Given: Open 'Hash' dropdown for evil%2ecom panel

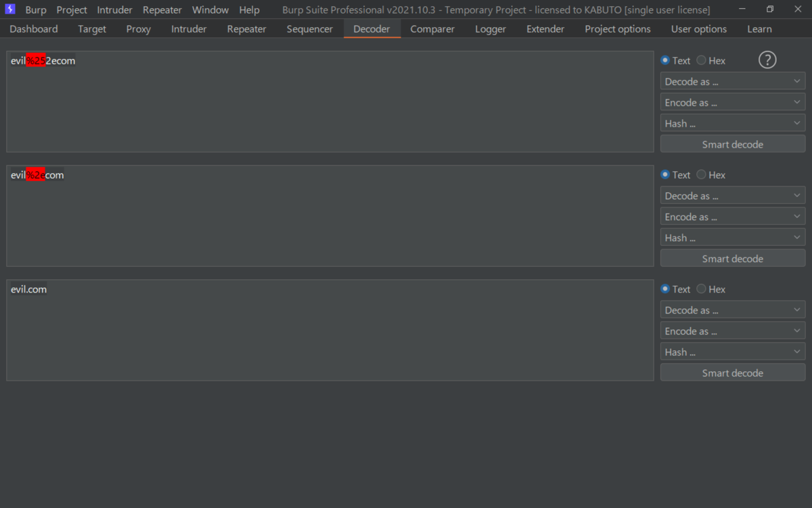Looking at the screenshot, I should [733, 238].
